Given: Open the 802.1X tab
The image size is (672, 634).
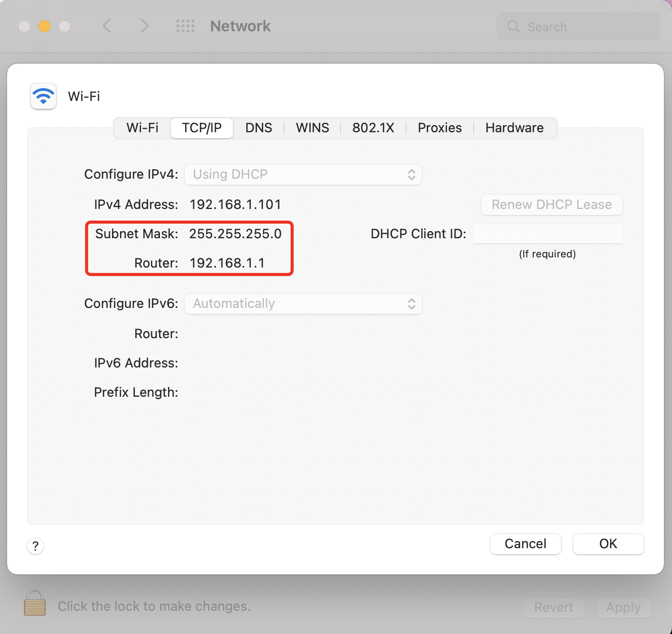Looking at the screenshot, I should [373, 128].
